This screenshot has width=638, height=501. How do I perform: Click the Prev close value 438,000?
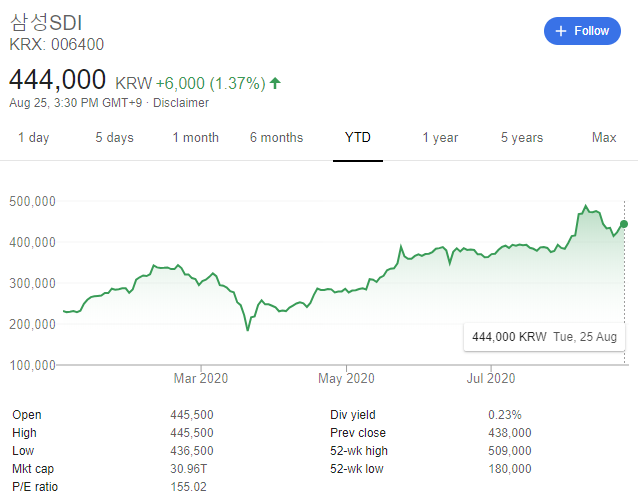510,433
